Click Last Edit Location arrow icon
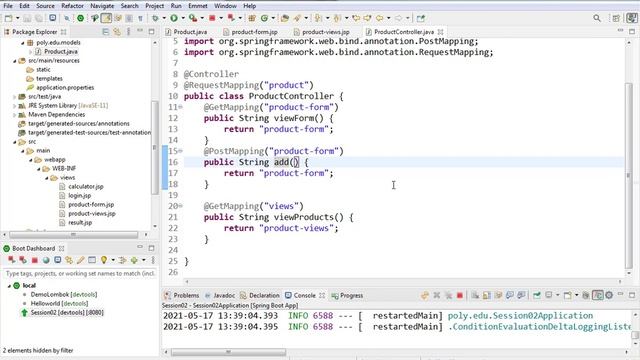Screen dimensions: 640x360 pos(356,18)
